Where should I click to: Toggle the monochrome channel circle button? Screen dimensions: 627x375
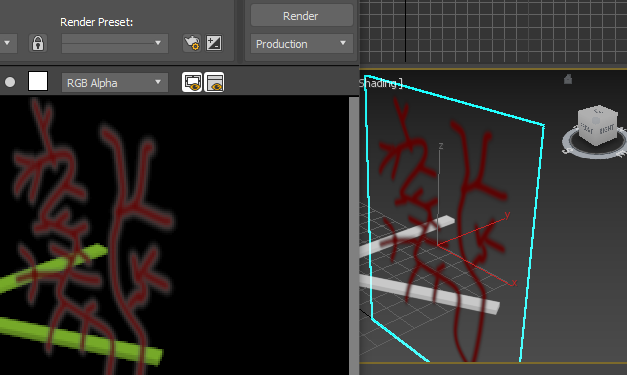(10, 82)
